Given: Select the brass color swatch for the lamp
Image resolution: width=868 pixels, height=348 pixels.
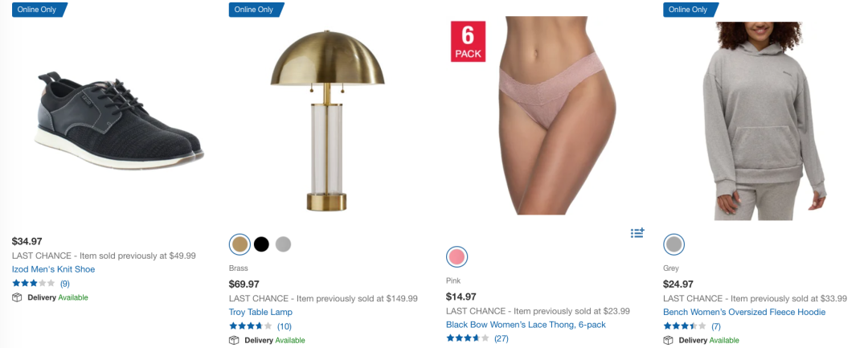Looking at the screenshot, I should (240, 244).
